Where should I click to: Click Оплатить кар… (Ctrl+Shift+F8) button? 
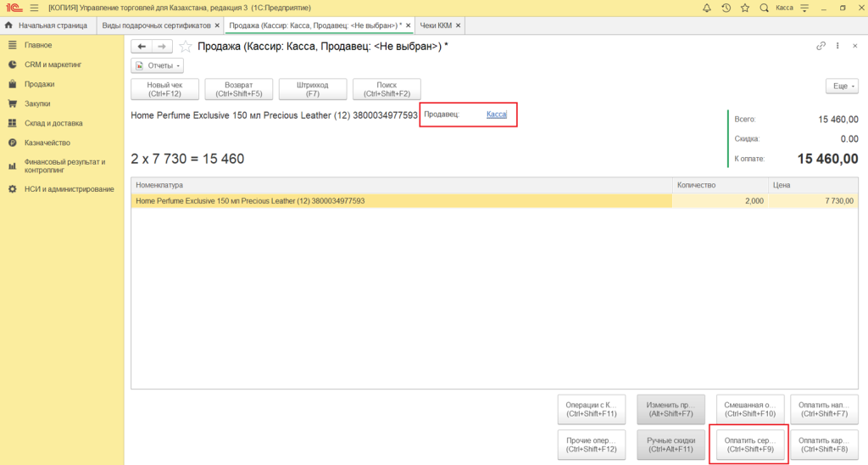click(x=824, y=445)
